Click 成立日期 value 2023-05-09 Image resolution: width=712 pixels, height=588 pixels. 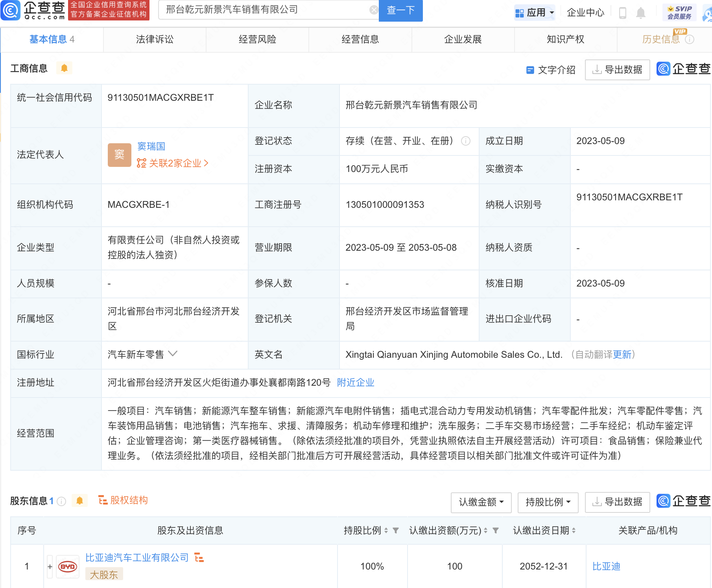600,141
